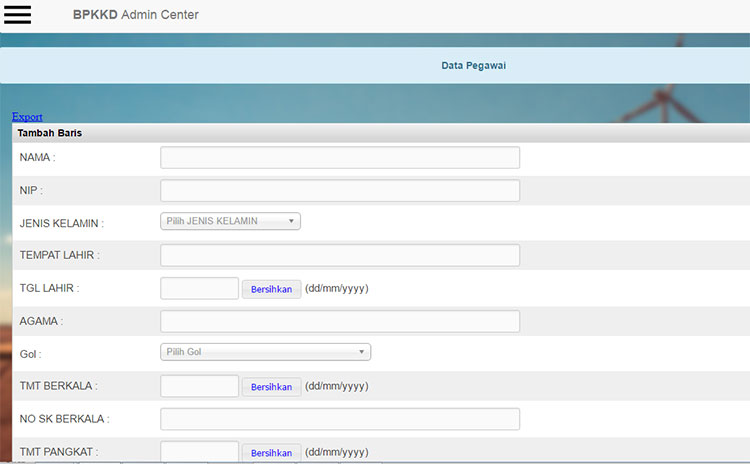This screenshot has height=464, width=750.
Task: Focus the TEMPAT LAHIR text field
Action: tap(340, 255)
